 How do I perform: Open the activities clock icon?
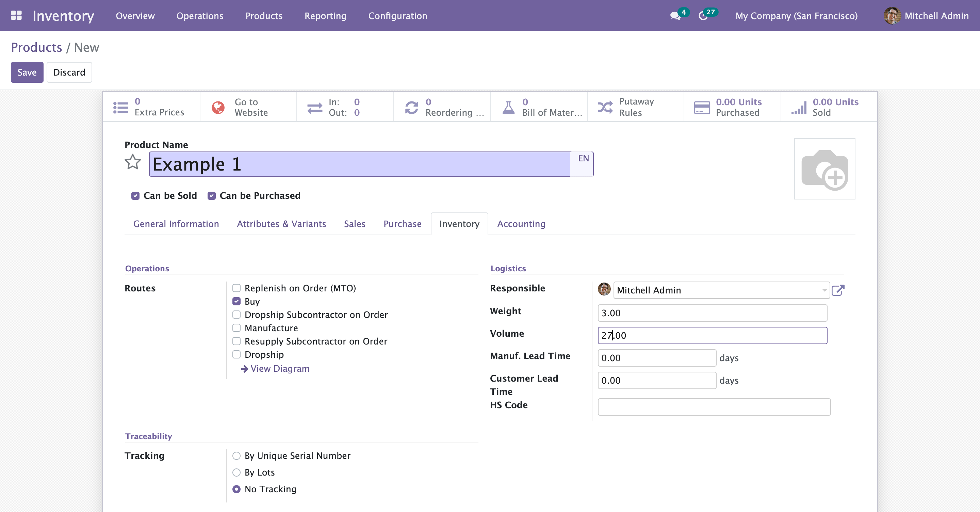703,16
